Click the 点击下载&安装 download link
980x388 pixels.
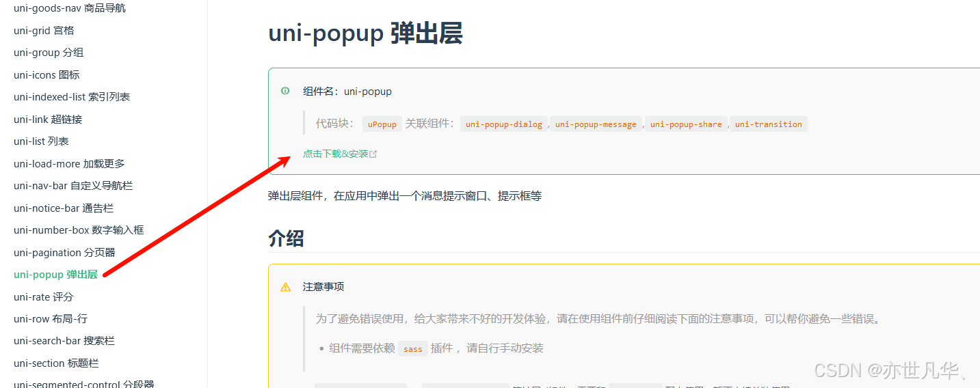click(336, 154)
